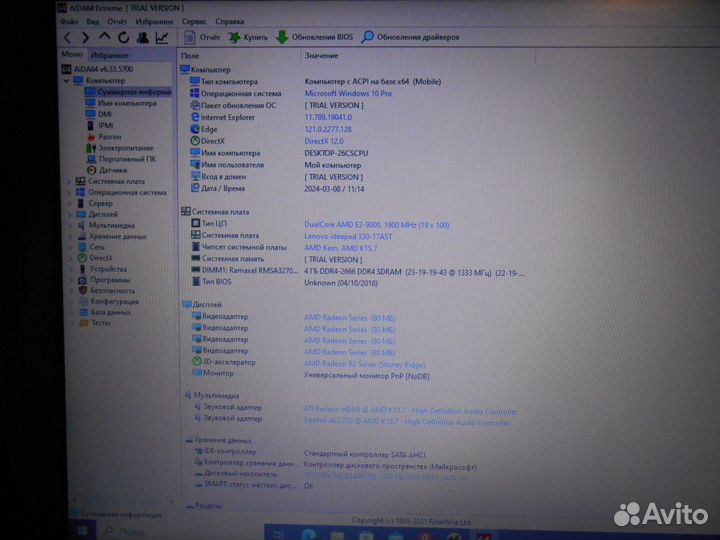Select the Монитор row
The image size is (720, 540).
pyautogui.click(x=310, y=375)
